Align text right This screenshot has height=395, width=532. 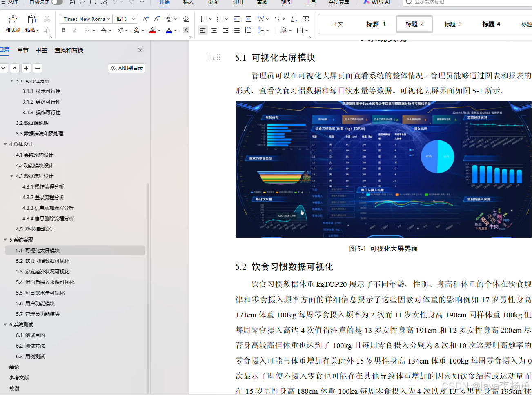225,30
